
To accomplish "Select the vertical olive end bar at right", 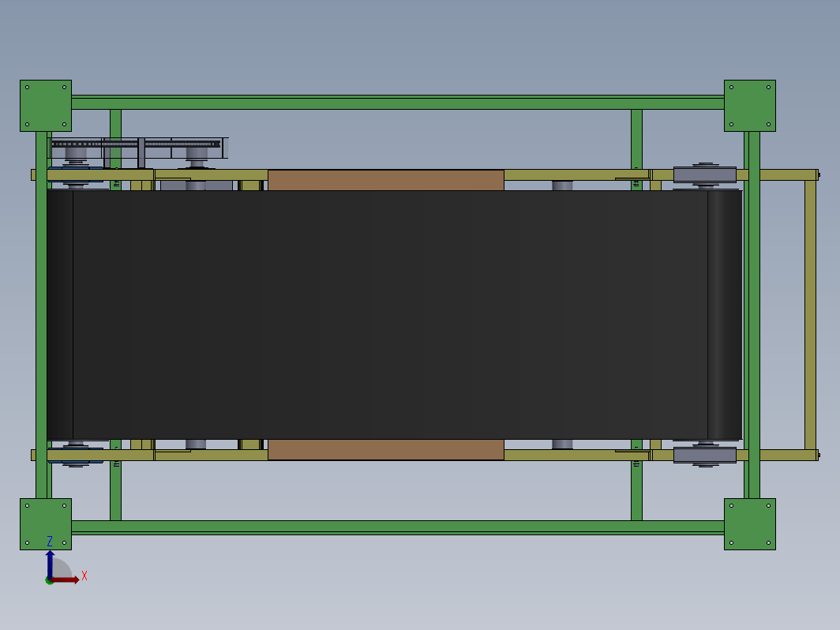I will pyautogui.click(x=811, y=315).
